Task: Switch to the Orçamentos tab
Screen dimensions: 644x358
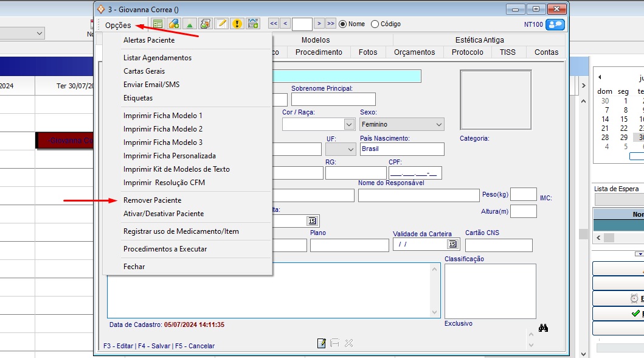Action: pyautogui.click(x=414, y=52)
